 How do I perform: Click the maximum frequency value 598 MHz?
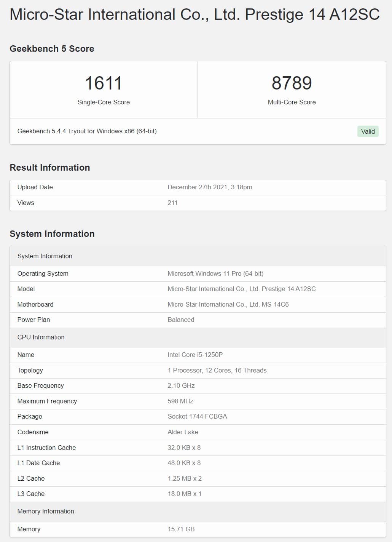(x=180, y=401)
